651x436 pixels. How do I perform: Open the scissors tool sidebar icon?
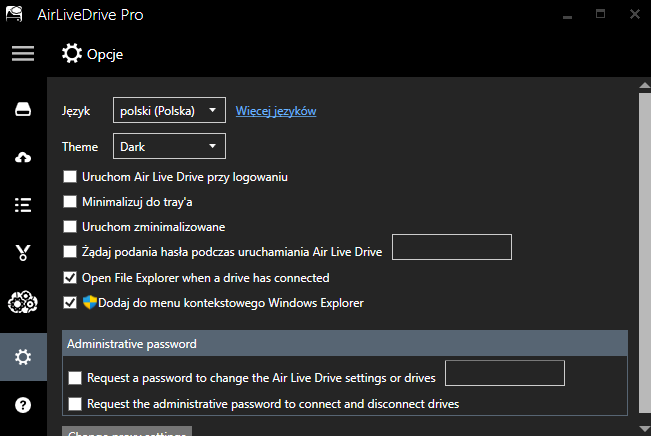click(x=23, y=252)
